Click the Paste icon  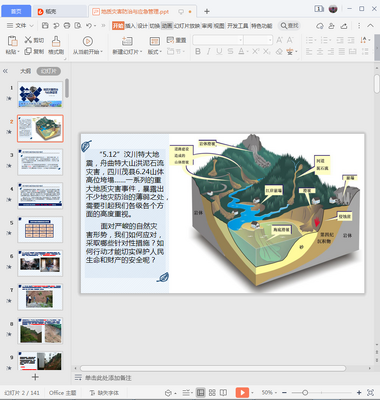click(x=12, y=41)
